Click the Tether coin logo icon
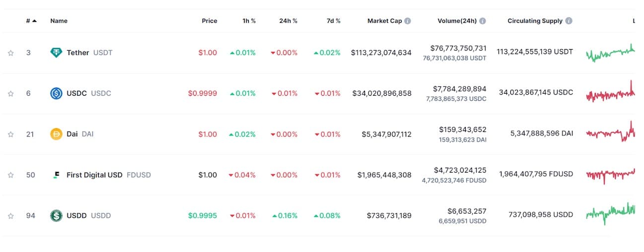Viewport: 644px width, 252px height. 56,53
